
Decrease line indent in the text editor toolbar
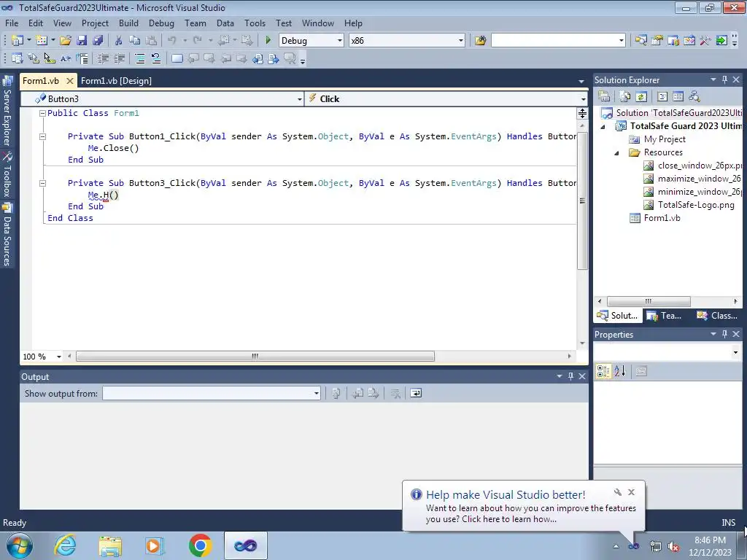(x=103, y=58)
